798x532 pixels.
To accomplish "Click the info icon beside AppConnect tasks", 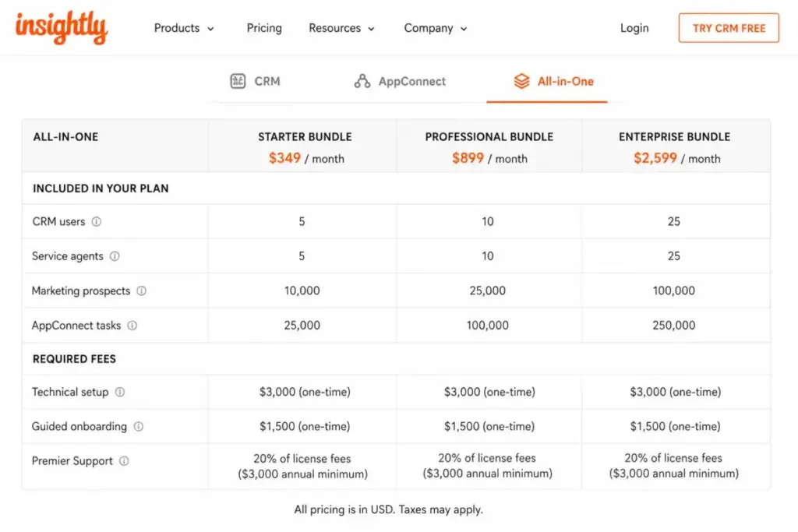I will point(132,325).
